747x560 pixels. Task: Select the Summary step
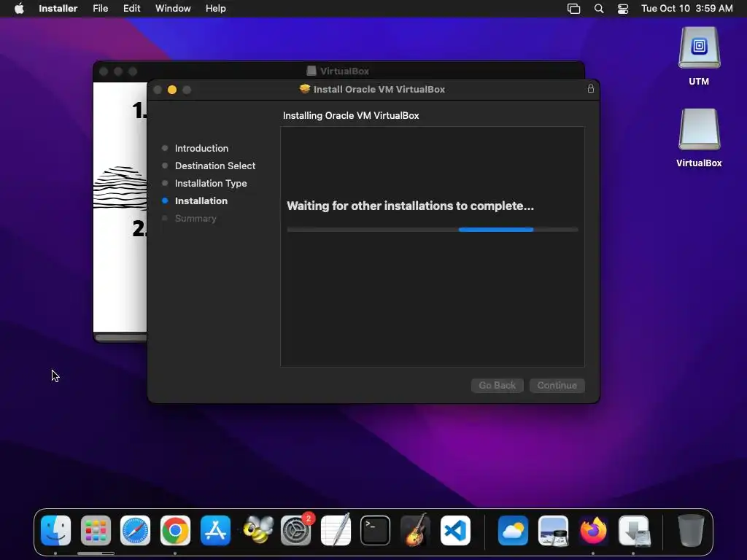pyautogui.click(x=196, y=219)
